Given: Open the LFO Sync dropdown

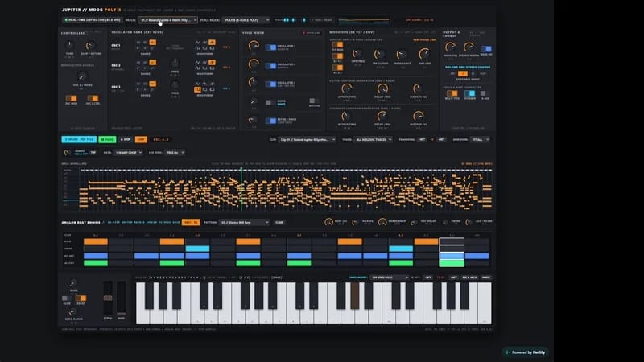Looking at the screenshot, I should point(175,153).
